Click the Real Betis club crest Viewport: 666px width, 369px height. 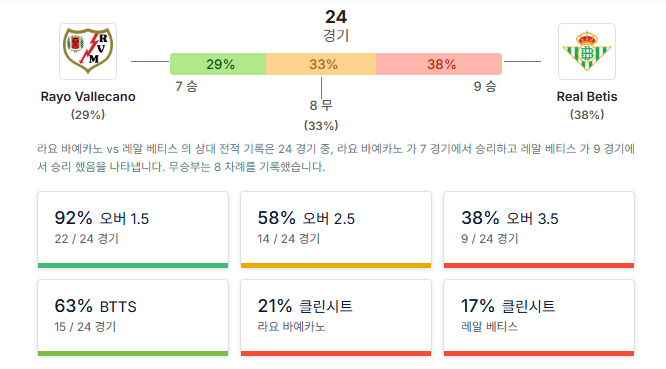coord(587,51)
